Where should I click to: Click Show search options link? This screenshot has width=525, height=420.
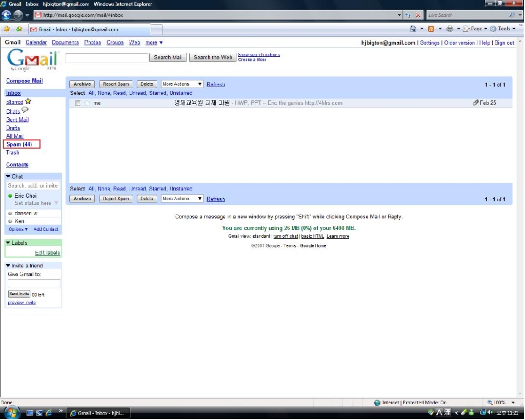259,54
